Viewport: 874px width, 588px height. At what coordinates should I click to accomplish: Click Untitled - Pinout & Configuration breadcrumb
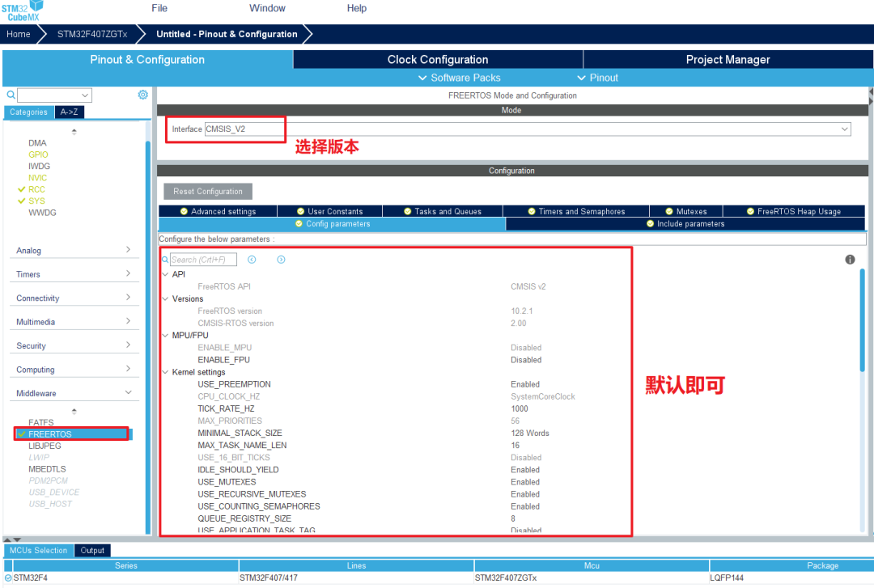click(x=227, y=34)
